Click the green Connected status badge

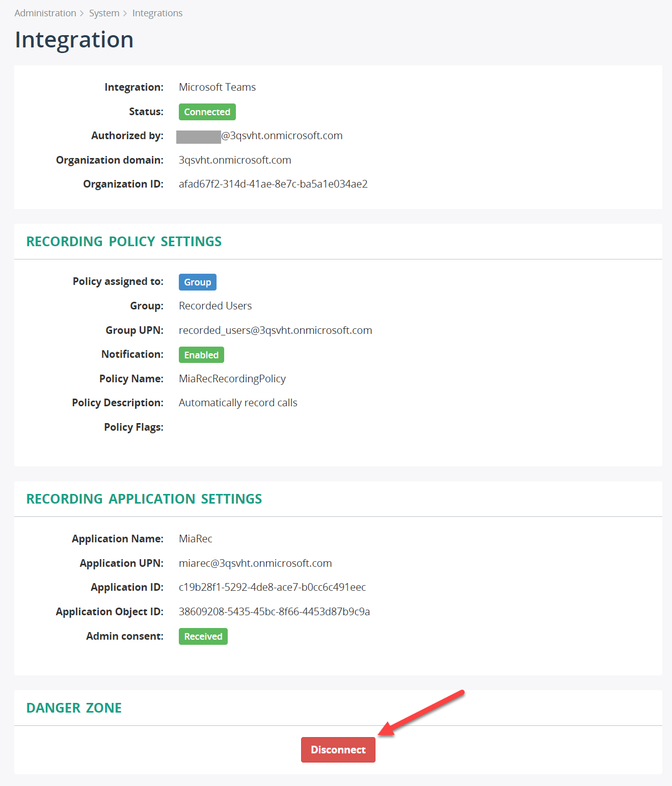coord(207,112)
